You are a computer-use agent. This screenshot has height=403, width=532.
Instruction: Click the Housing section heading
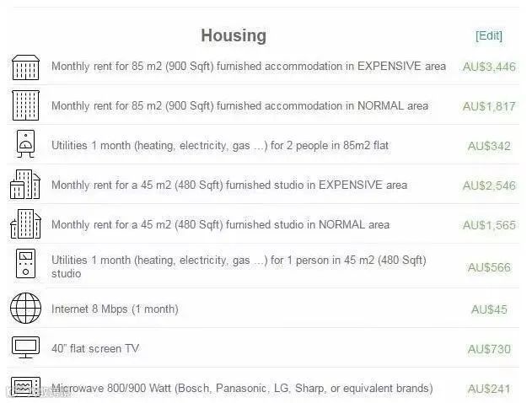click(234, 35)
